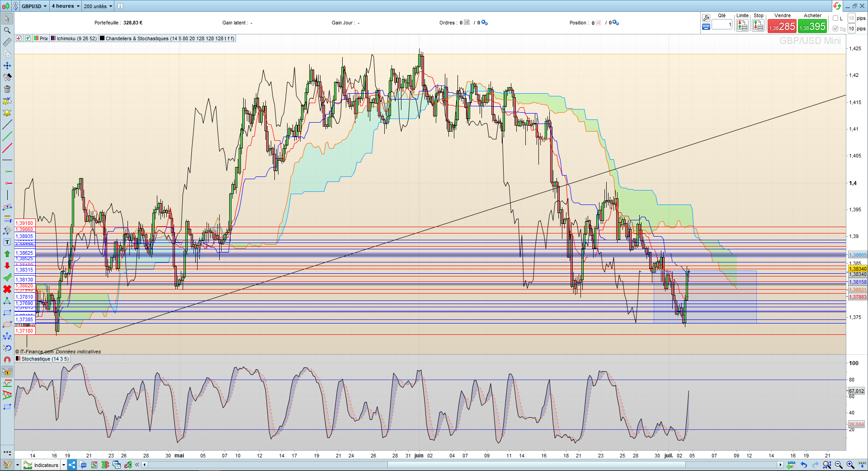Toggle the lock drawing tool button
Image resolution: width=868 pixels, height=471 pixels.
tap(7, 372)
